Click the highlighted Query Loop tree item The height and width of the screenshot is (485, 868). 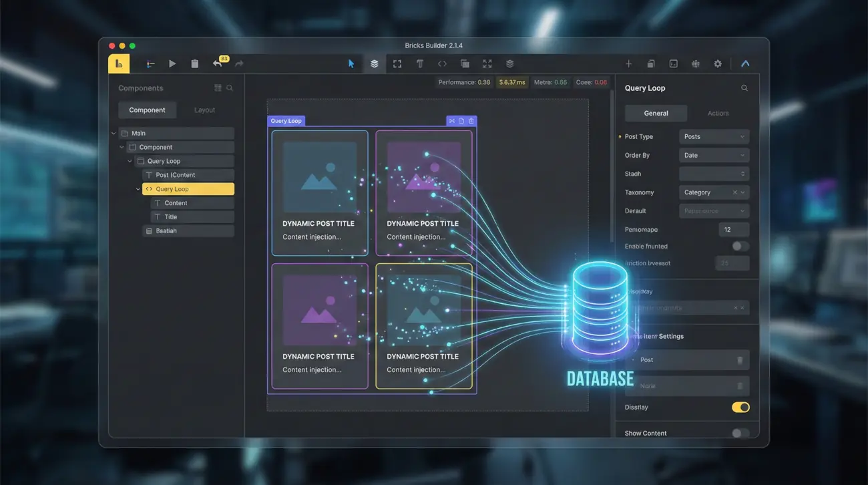point(188,189)
